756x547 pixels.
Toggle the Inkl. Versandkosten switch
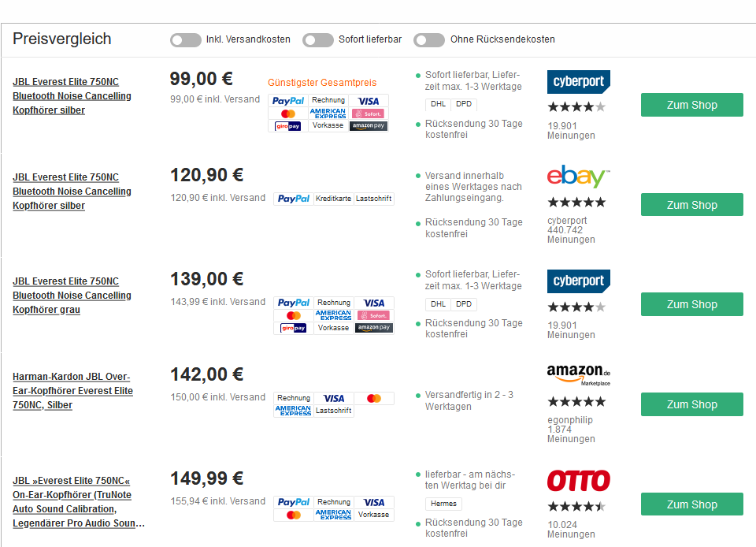pos(186,39)
